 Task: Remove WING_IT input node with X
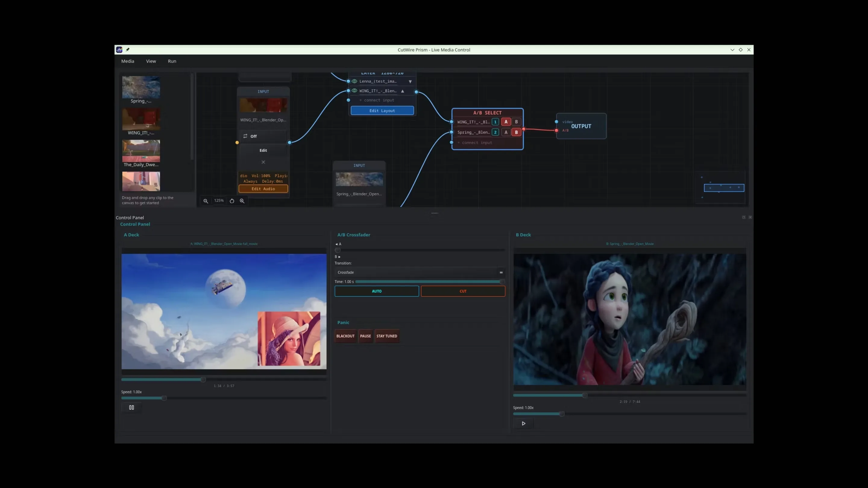pos(263,162)
